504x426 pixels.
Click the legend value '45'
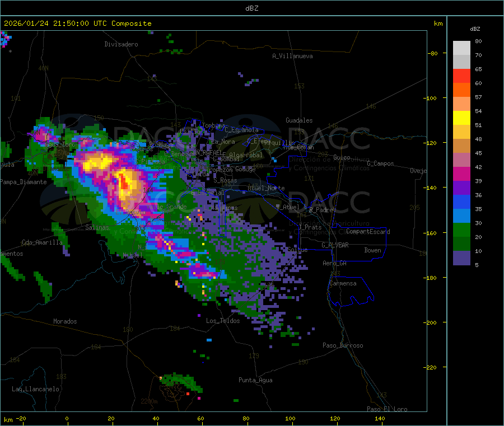(x=478, y=153)
